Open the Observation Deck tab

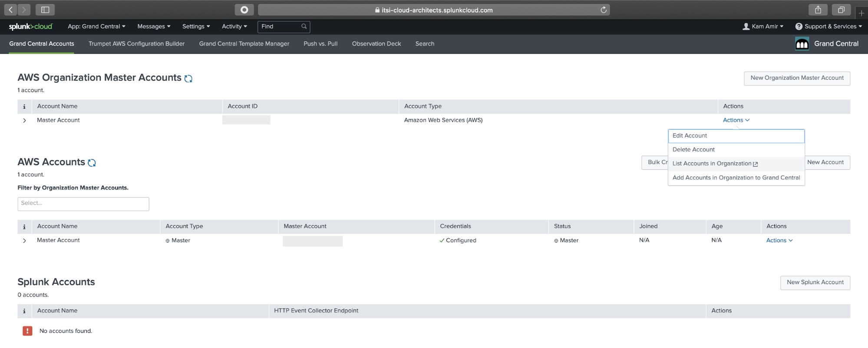376,44
